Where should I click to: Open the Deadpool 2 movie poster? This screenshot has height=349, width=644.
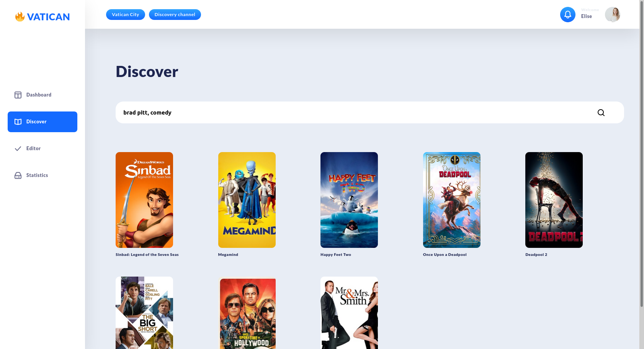coord(554,200)
